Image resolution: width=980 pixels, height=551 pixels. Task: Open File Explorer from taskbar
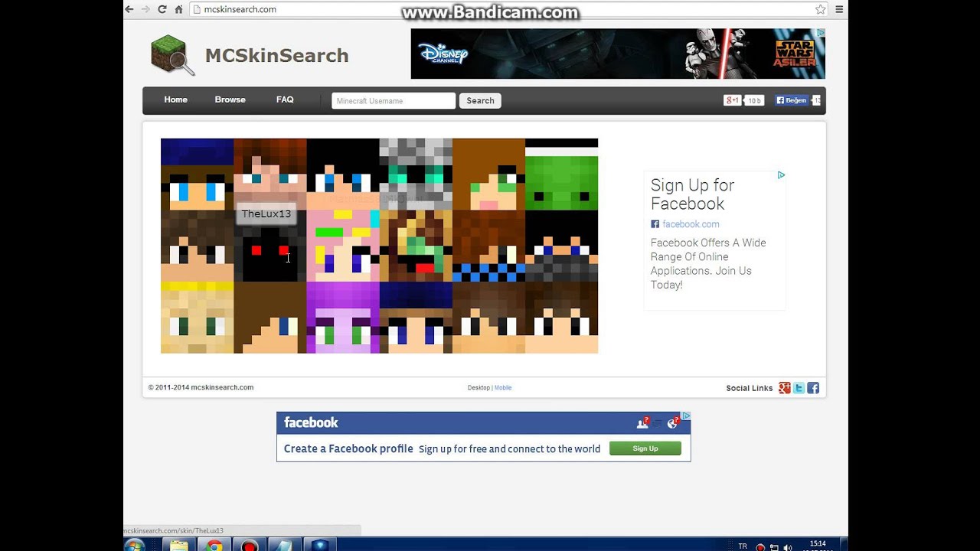coord(178,546)
